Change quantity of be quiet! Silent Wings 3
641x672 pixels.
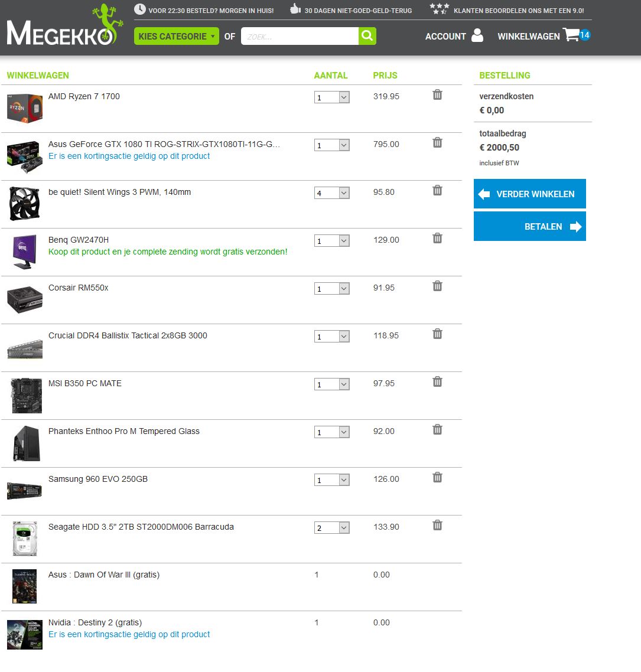[332, 193]
